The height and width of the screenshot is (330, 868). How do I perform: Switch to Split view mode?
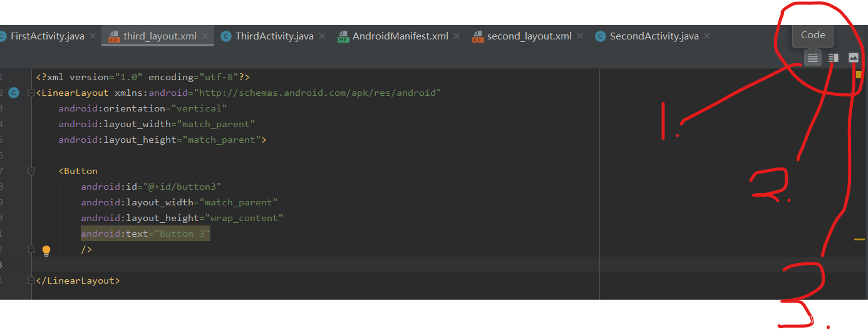[x=833, y=58]
